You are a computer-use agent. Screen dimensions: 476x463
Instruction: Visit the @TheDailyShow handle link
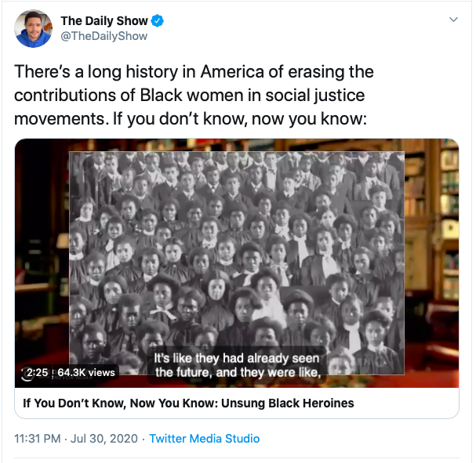104,36
